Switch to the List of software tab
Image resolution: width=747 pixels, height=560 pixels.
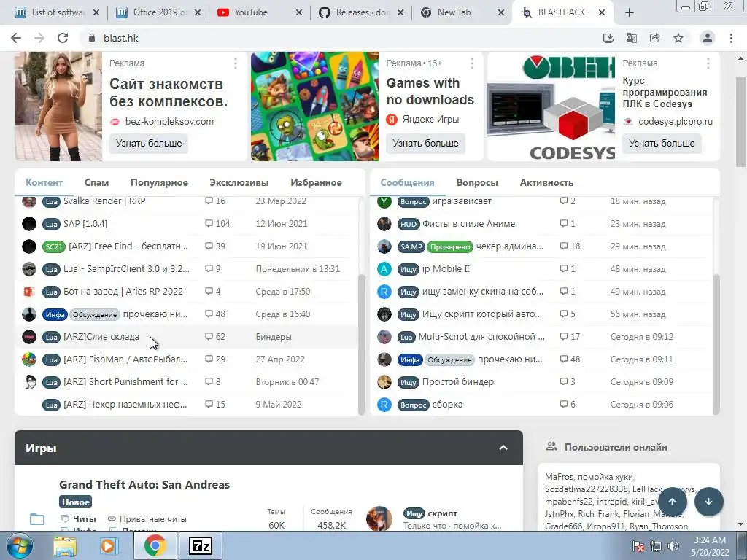pos(57,12)
